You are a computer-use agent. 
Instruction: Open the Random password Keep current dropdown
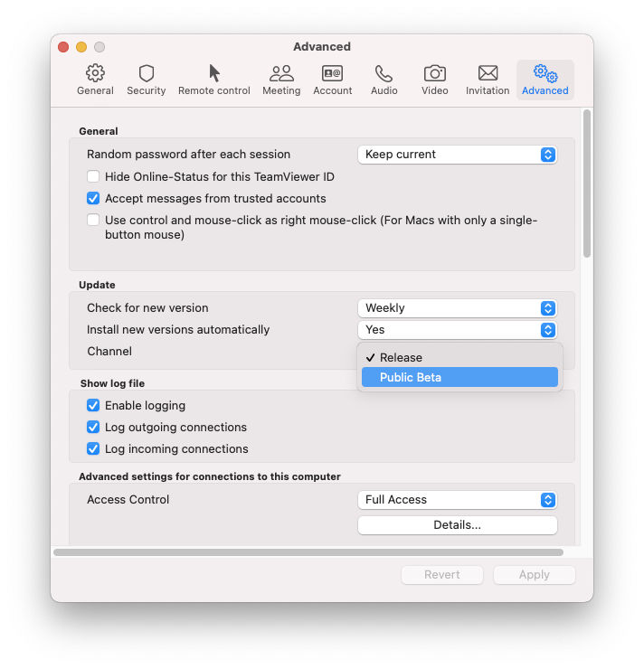coord(458,155)
